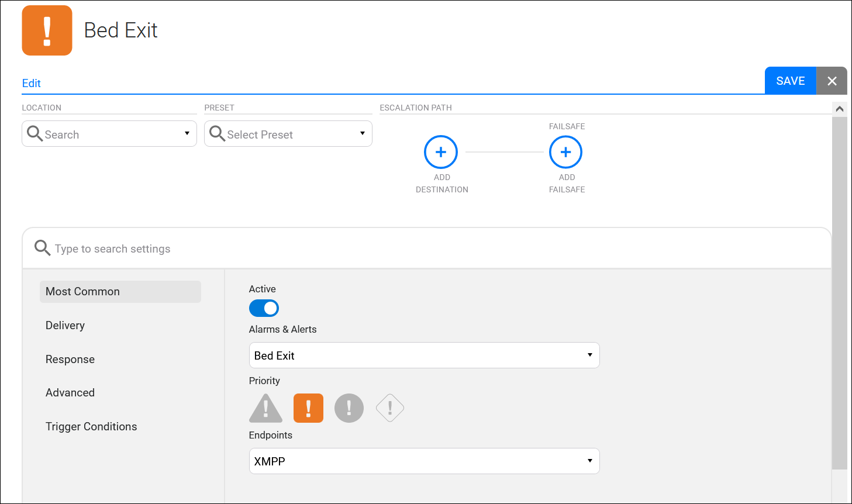Click the scrollbar up arrow
This screenshot has width=852, height=504.
839,109
